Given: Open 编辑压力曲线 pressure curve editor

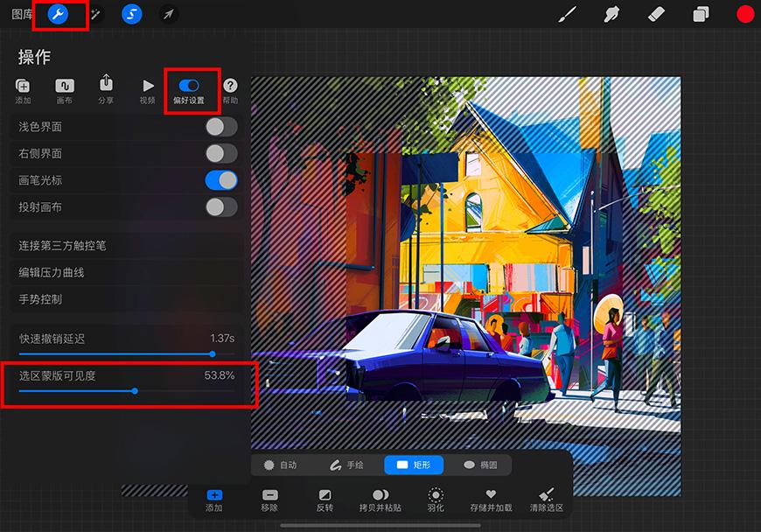Looking at the screenshot, I should pyautogui.click(x=126, y=272).
